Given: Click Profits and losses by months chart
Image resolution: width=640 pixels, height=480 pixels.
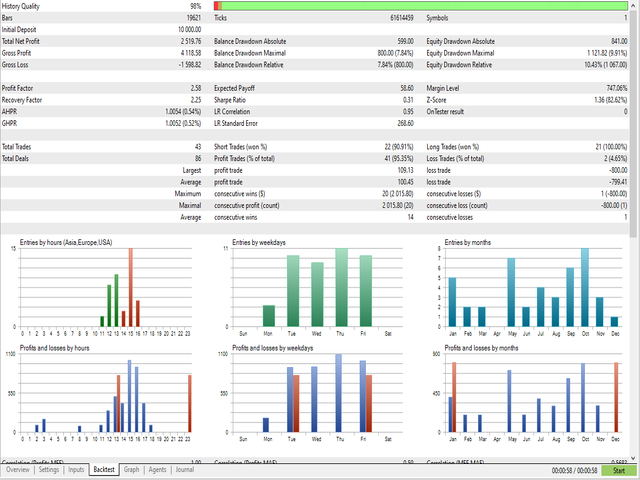Looking at the screenshot, I should click(535, 395).
